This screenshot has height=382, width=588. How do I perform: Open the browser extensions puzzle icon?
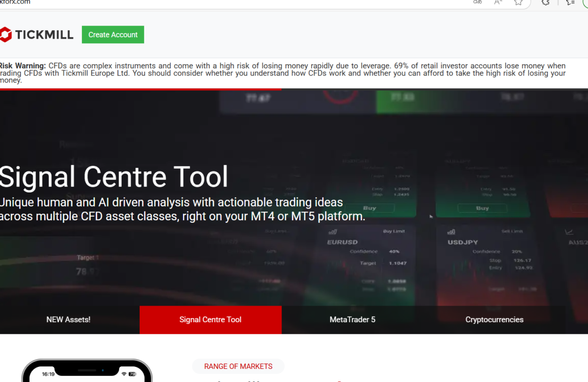click(x=546, y=2)
